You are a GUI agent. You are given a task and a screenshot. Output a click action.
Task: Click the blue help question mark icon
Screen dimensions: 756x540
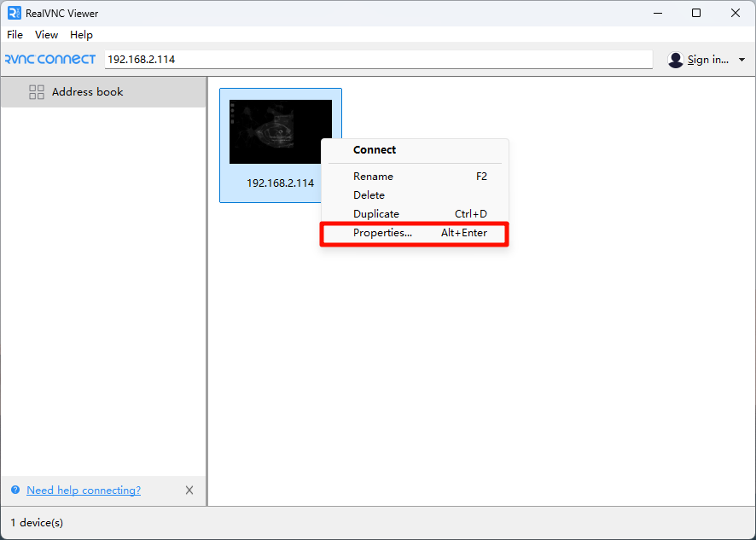pos(15,490)
